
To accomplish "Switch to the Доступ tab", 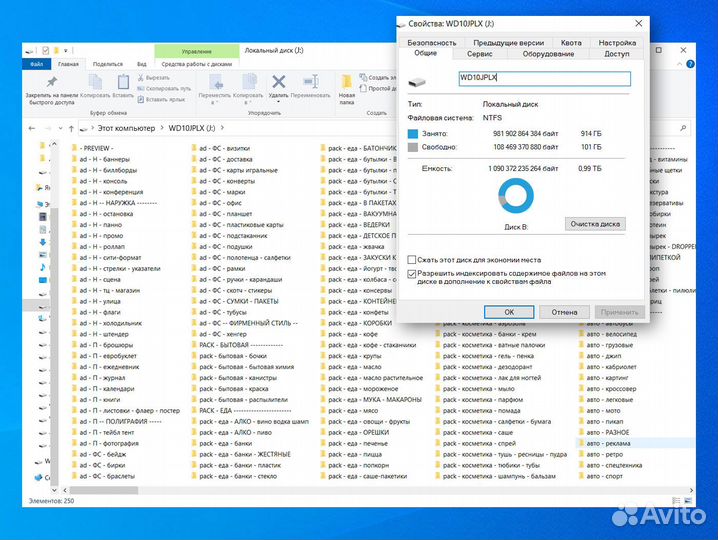I will [x=616, y=54].
